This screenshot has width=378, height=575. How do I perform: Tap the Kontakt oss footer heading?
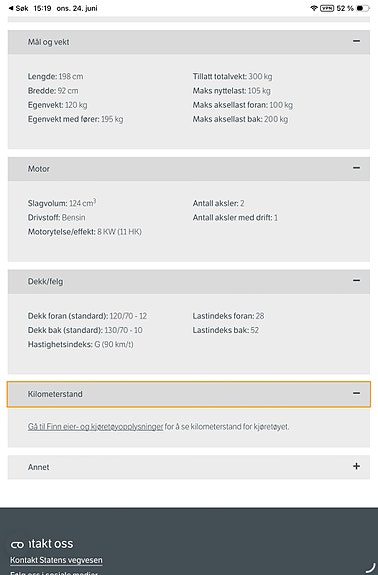42,543
